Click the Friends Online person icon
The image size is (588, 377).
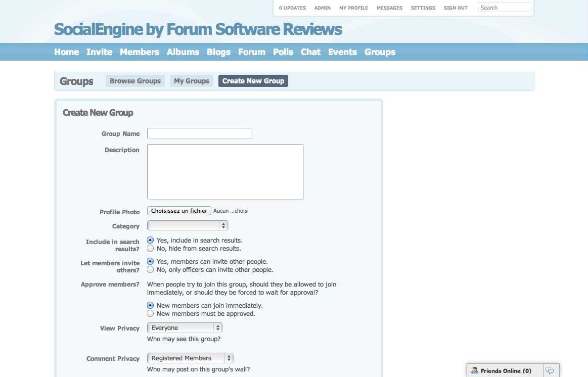point(474,370)
